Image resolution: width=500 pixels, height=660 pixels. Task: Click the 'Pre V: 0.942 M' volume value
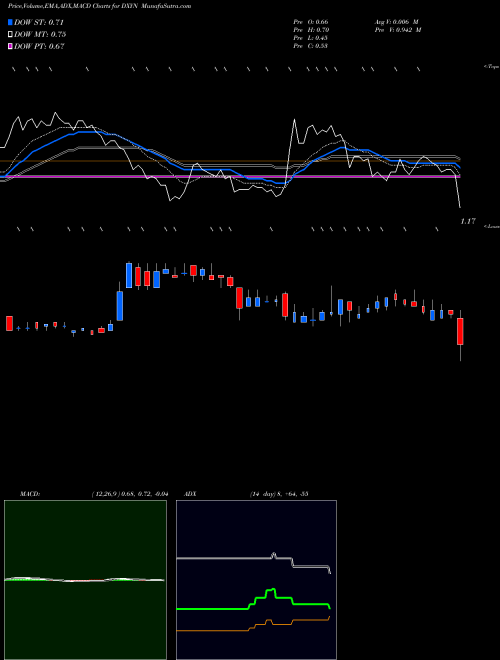397,30
